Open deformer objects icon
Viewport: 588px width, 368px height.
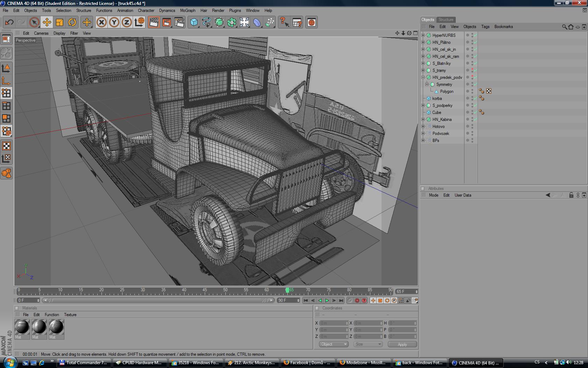click(x=257, y=22)
